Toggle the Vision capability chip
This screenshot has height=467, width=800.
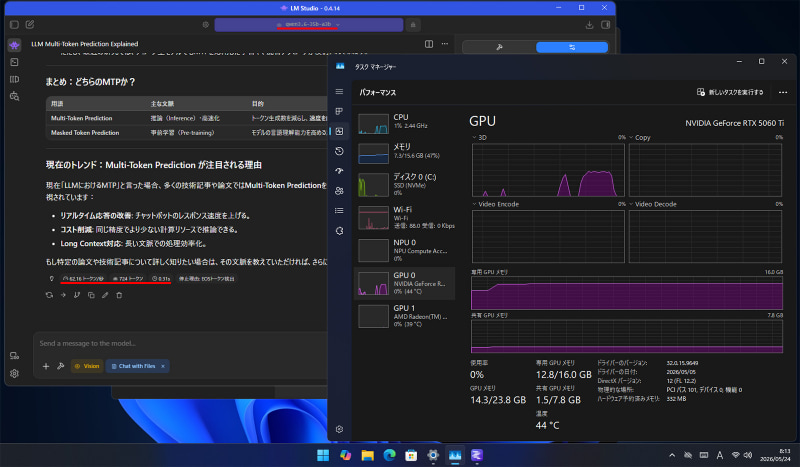coord(87,366)
